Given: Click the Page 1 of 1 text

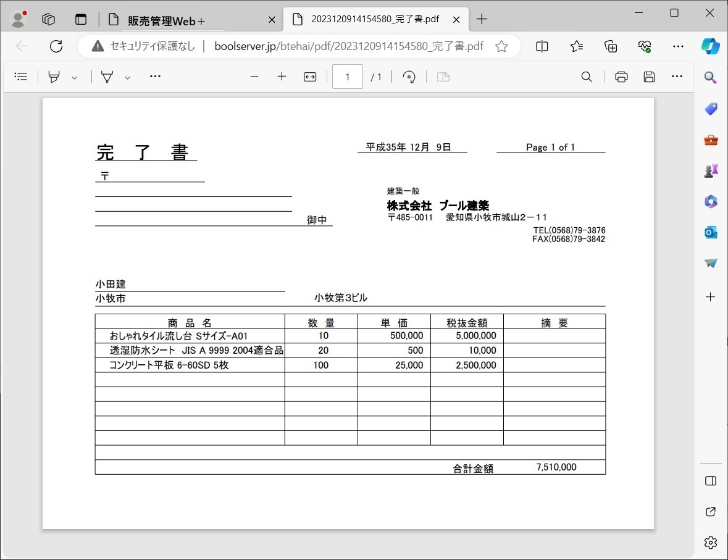Looking at the screenshot, I should [550, 147].
